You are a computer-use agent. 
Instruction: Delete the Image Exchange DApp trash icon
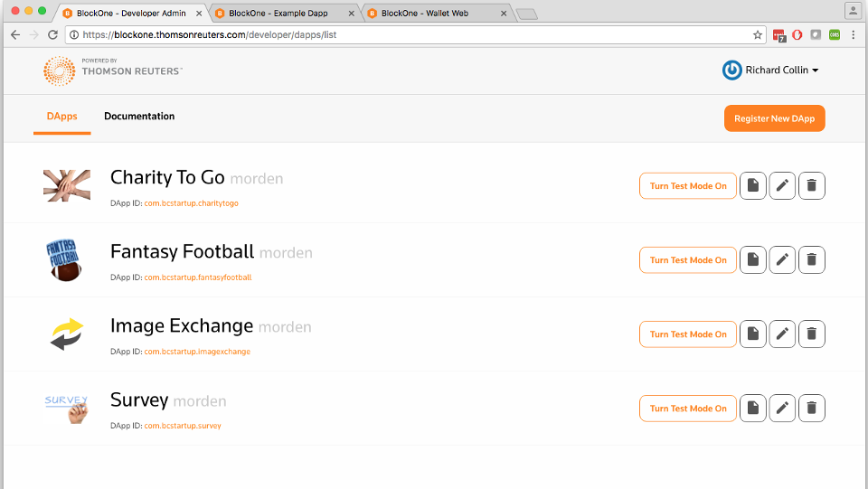812,334
